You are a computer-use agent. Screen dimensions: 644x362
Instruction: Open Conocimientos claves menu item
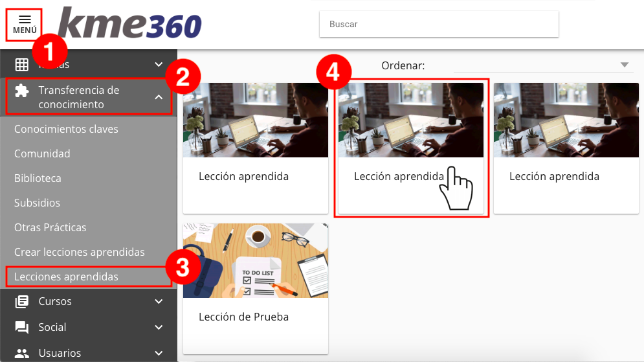[66, 129]
